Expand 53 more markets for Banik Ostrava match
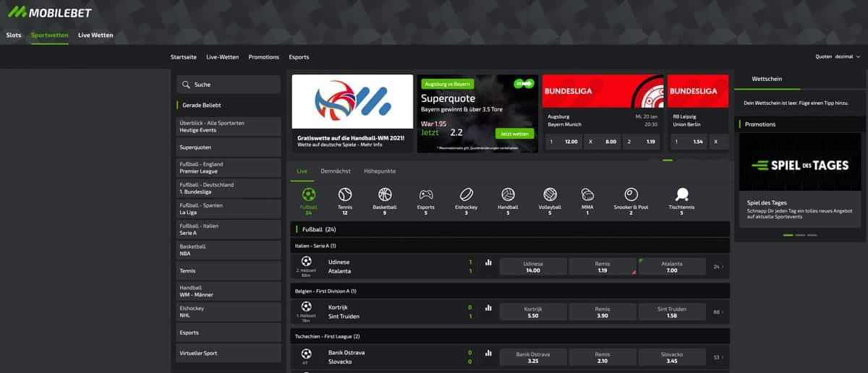The width and height of the screenshot is (868, 373). point(718,357)
